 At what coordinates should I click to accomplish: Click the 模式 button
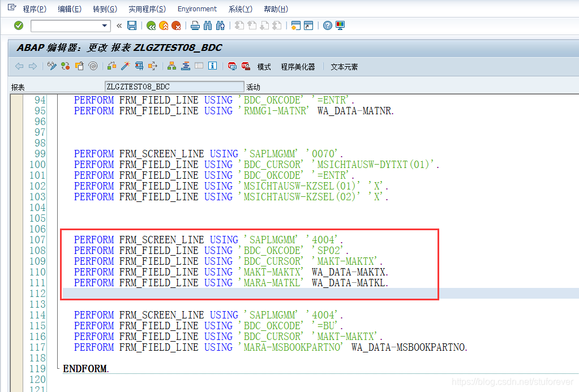pos(264,67)
